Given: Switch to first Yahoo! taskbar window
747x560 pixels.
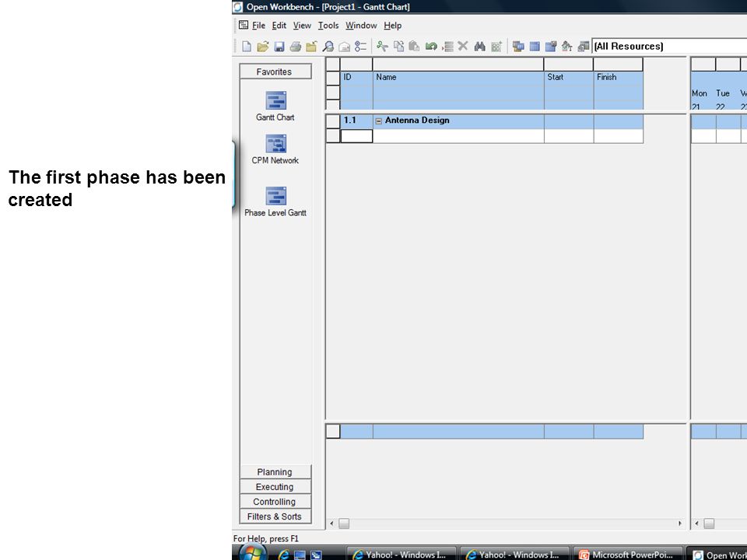Looking at the screenshot, I should 402,555.
